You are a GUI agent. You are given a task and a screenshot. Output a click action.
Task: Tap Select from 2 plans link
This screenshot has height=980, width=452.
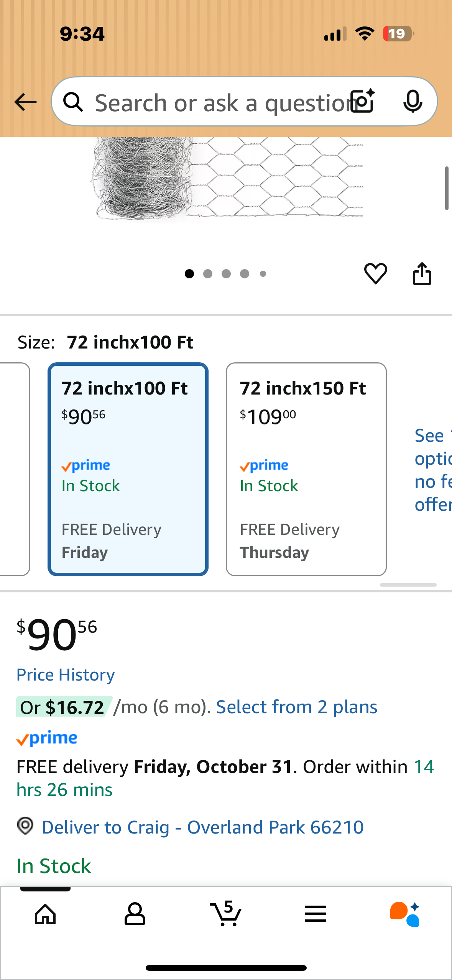[x=297, y=707]
